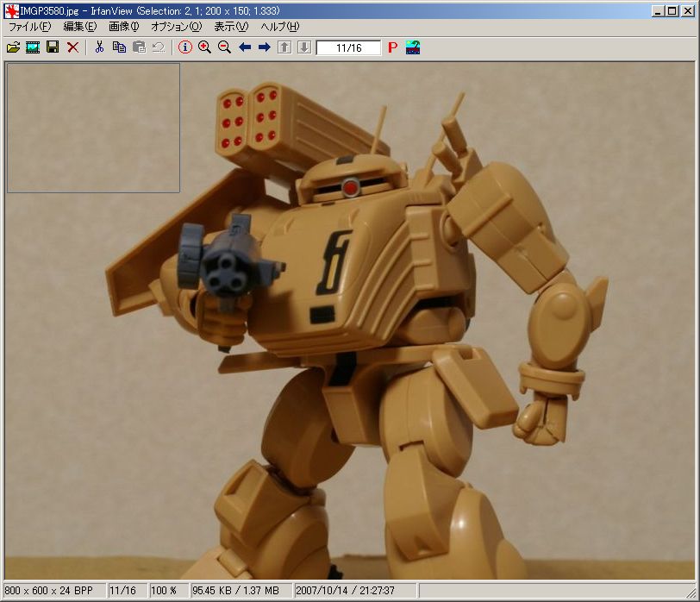The image size is (700, 602).
Task: Click inside the selection rectangle on the image
Action: (x=93, y=128)
